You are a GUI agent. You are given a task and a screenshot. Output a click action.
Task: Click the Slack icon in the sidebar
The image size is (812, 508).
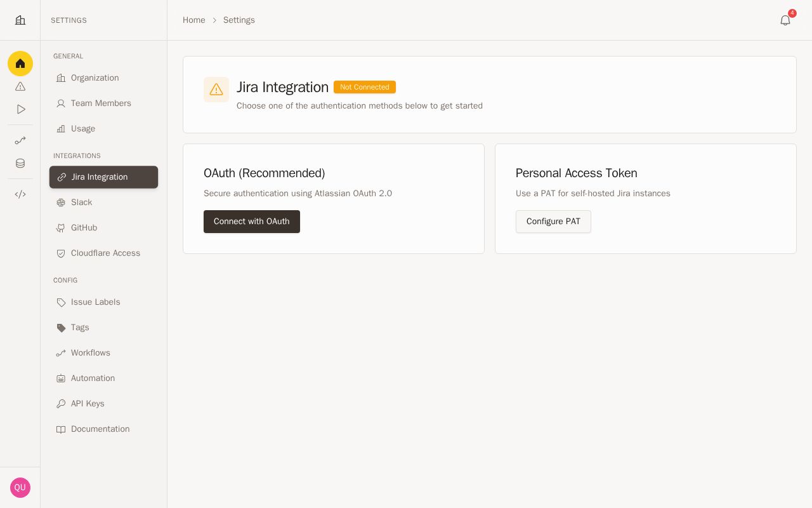pyautogui.click(x=61, y=203)
